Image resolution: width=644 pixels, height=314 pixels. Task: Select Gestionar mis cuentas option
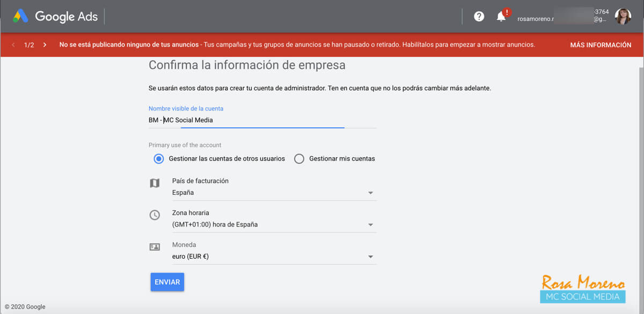pos(299,158)
